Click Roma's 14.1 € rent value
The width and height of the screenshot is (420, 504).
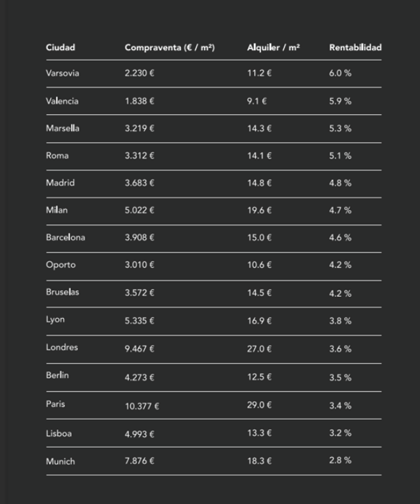tap(259, 156)
